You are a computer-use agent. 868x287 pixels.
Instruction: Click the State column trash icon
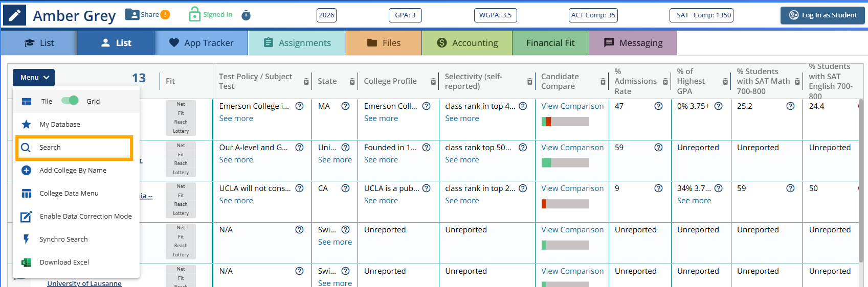pyautogui.click(x=352, y=81)
